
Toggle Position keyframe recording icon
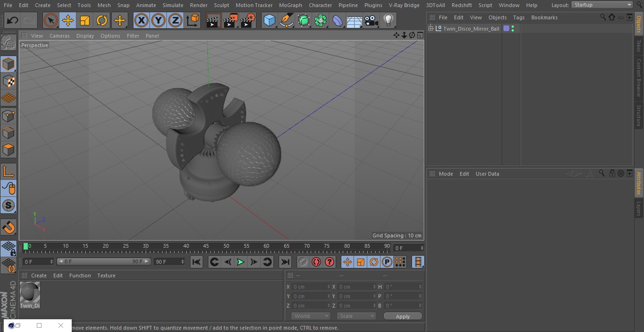click(347, 262)
